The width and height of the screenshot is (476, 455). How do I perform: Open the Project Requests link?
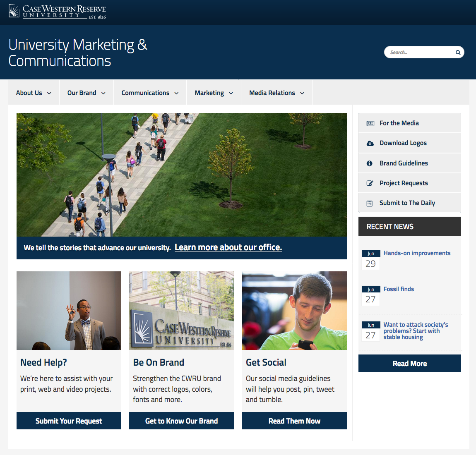point(409,183)
